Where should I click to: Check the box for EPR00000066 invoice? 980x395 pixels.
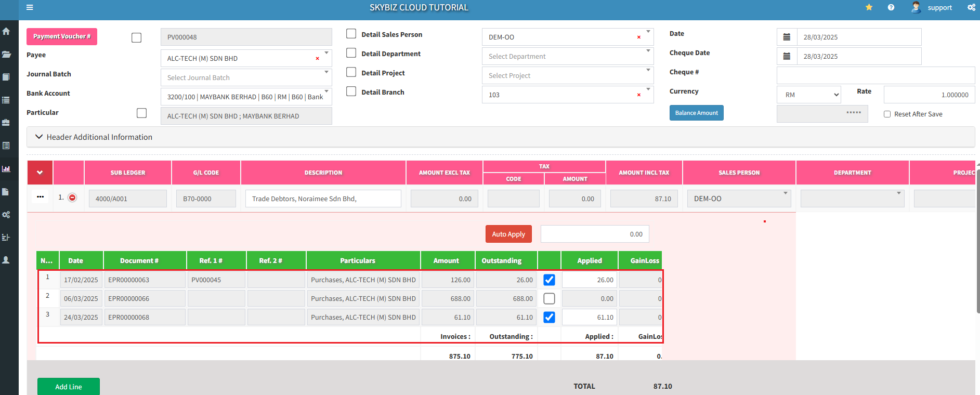coord(549,298)
